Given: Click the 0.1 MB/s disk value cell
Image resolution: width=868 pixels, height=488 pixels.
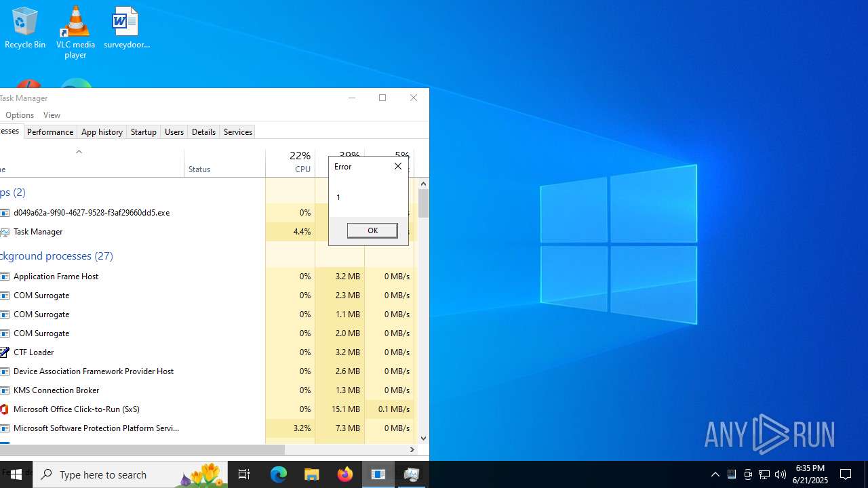Looking at the screenshot, I should pyautogui.click(x=389, y=409).
